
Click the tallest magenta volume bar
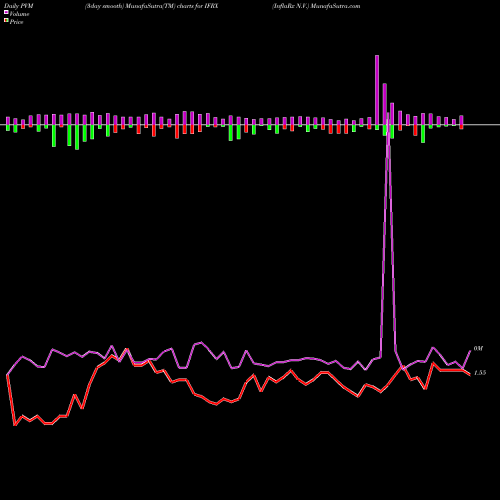(x=377, y=90)
